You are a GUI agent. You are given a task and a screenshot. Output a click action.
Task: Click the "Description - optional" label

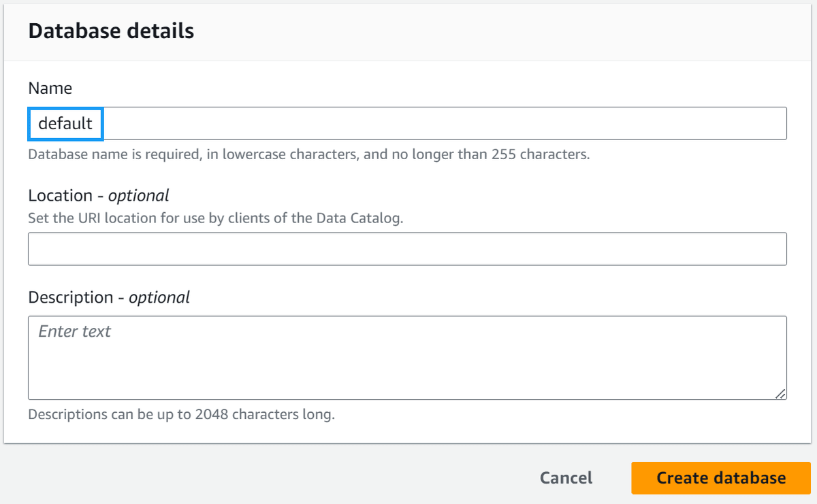tap(109, 297)
